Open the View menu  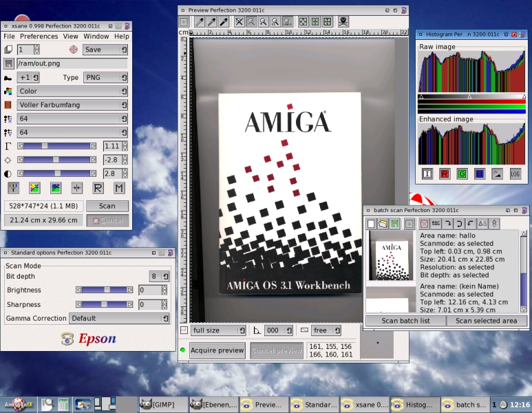tap(71, 36)
